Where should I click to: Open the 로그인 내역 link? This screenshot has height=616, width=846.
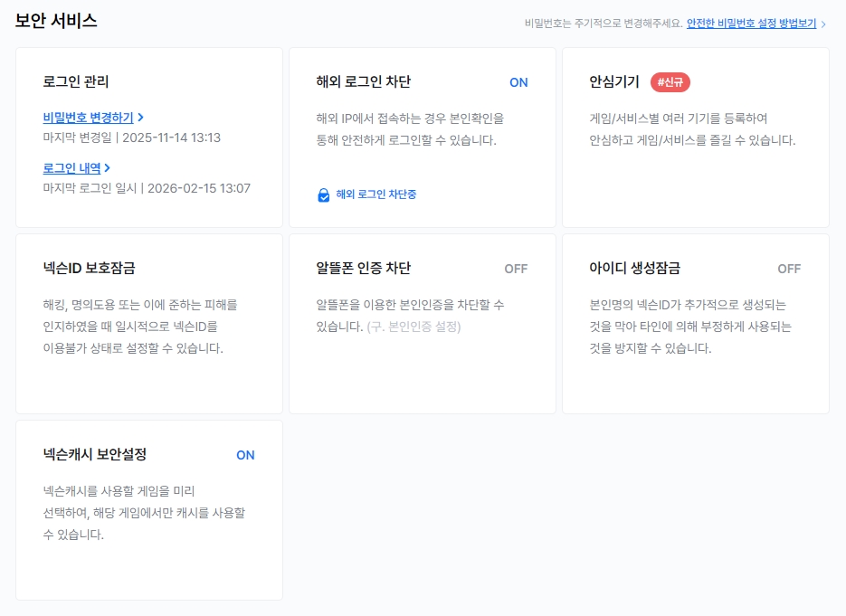click(71, 168)
